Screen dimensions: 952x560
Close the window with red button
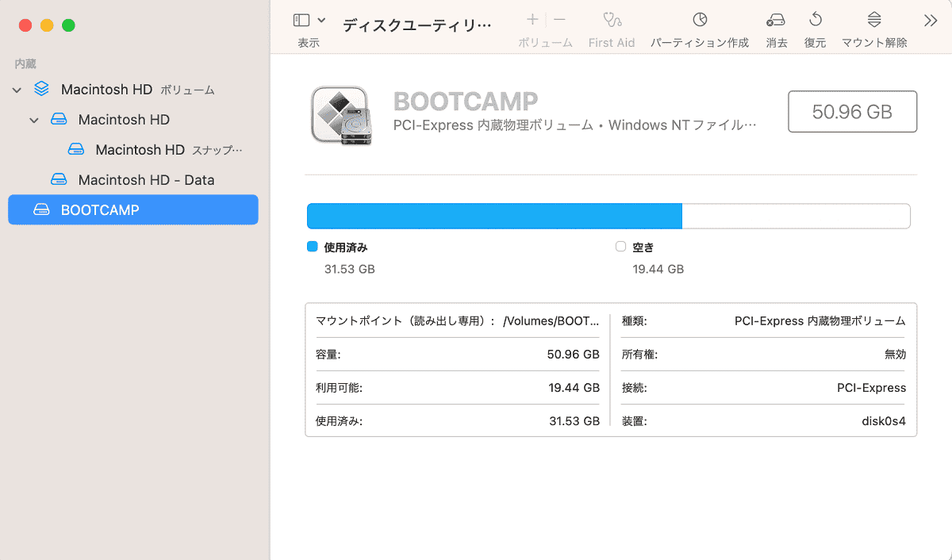tap(25, 25)
